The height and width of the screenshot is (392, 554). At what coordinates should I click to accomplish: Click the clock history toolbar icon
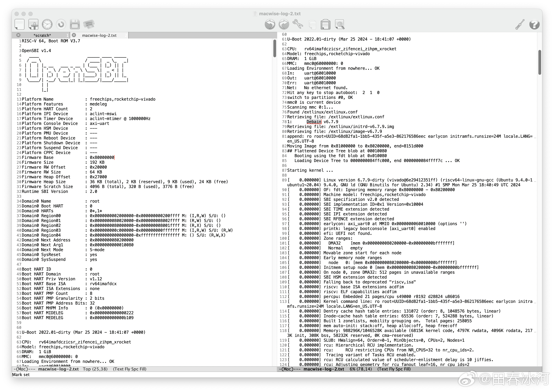tap(47, 24)
